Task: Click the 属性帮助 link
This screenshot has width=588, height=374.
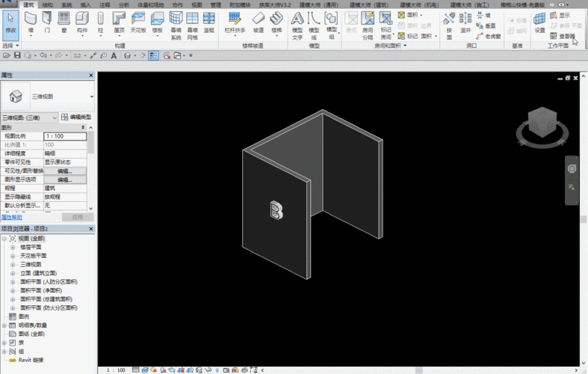Action: click(x=11, y=217)
